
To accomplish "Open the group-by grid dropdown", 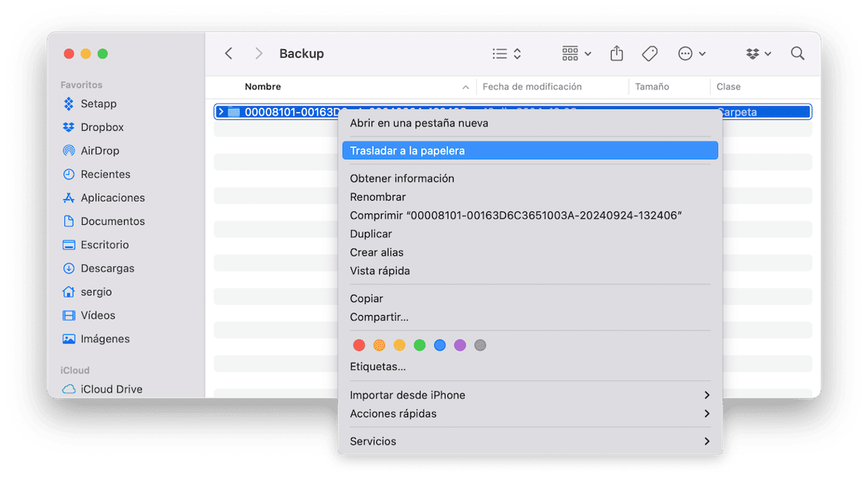I will click(x=577, y=54).
